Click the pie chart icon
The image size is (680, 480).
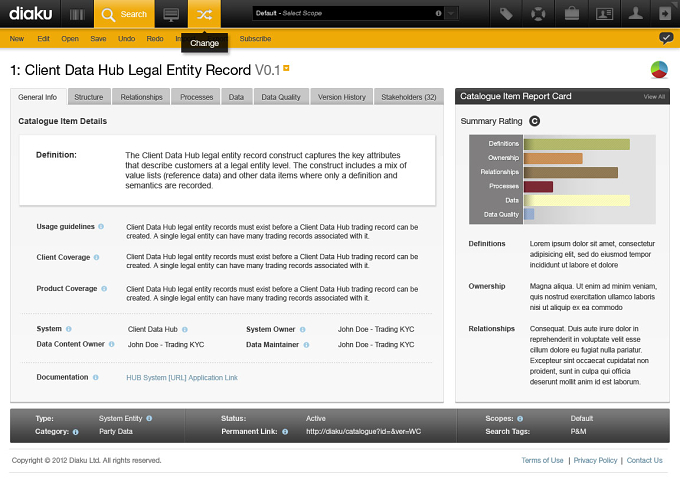pyautogui.click(x=659, y=69)
